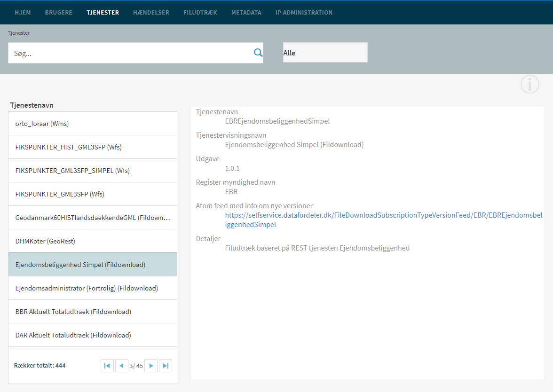553x392 pixels.
Task: Navigate to Filudtræk section
Action: 200,13
